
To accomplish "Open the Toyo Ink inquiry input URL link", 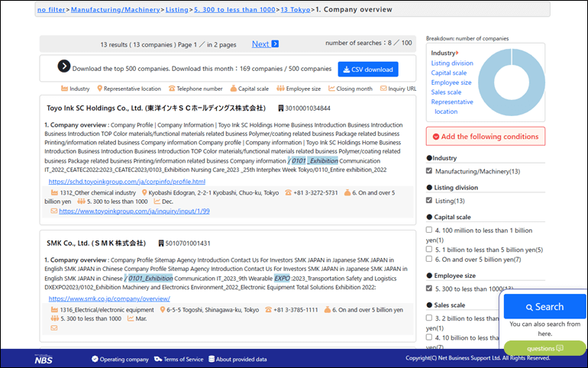I will tap(134, 211).
